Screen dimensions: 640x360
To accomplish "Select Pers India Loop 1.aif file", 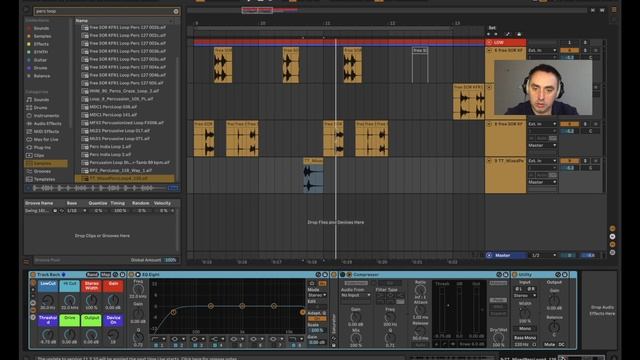I will 110,147.
